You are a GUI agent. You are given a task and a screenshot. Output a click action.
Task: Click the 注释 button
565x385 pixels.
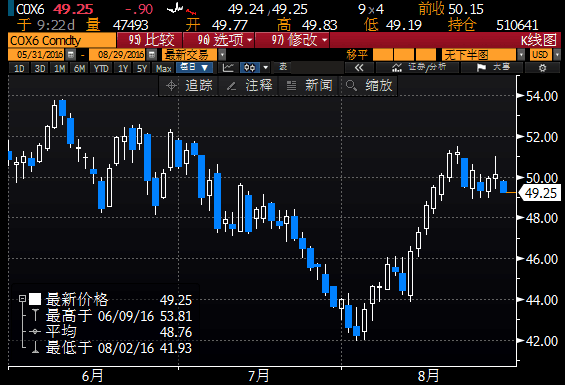pyautogui.click(x=249, y=86)
